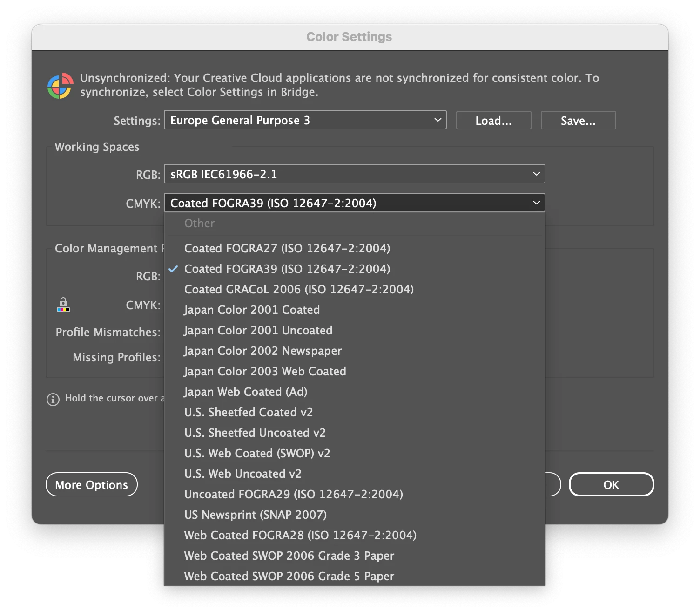Screen dimensions: 700x611
Task: Collapse the CMYK working space dropdown
Action: click(x=355, y=203)
